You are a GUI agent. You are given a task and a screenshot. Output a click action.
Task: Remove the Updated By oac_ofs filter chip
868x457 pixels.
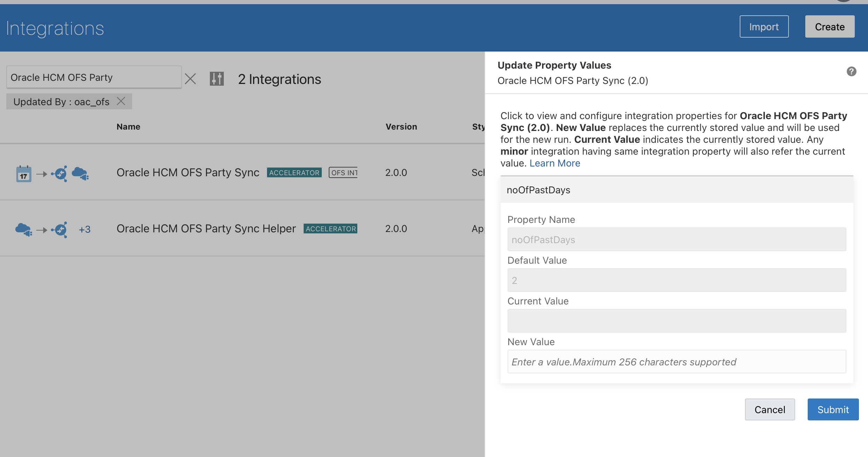click(x=121, y=101)
